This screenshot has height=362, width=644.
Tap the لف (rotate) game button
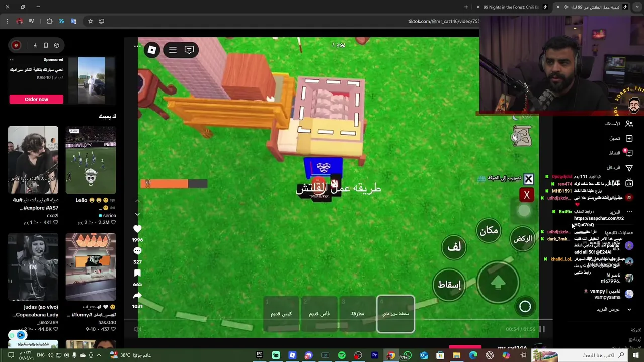point(454,246)
